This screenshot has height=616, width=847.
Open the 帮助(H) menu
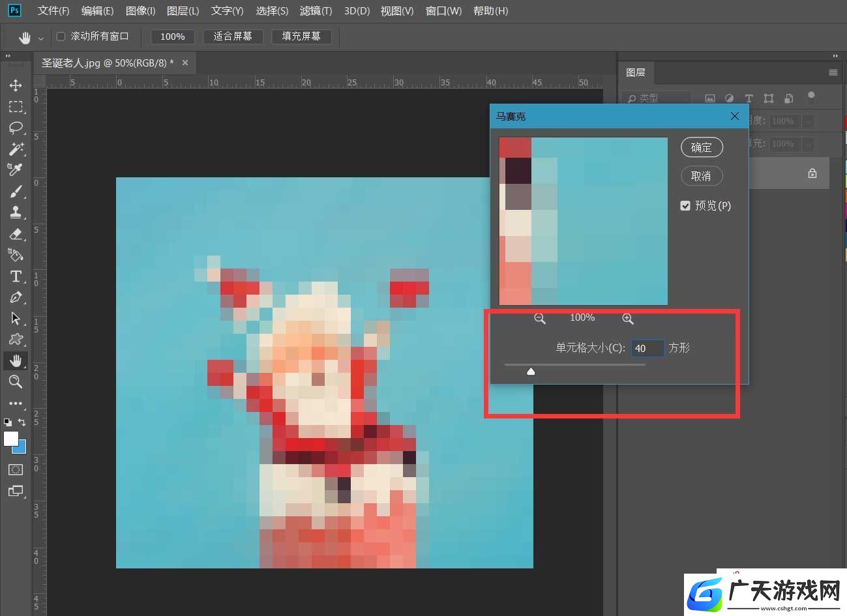click(490, 11)
